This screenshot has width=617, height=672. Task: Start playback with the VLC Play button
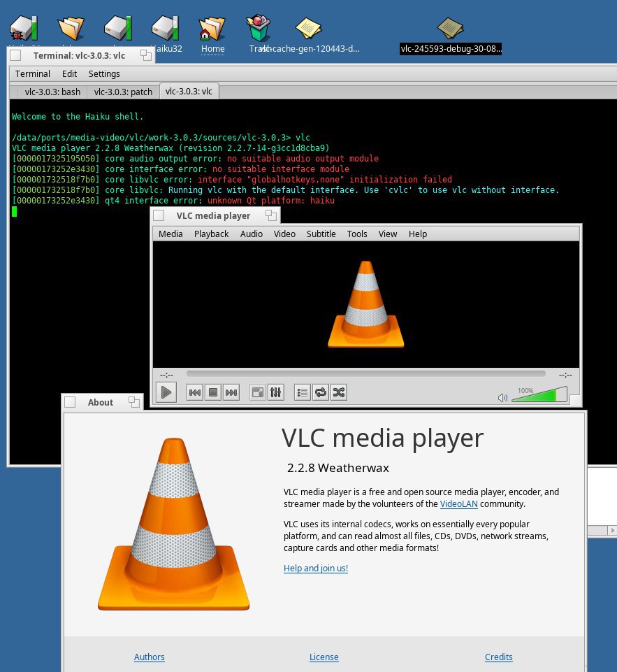(166, 392)
